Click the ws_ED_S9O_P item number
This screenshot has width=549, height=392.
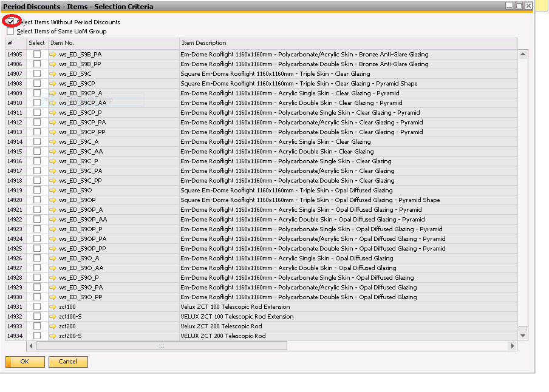click(79, 278)
